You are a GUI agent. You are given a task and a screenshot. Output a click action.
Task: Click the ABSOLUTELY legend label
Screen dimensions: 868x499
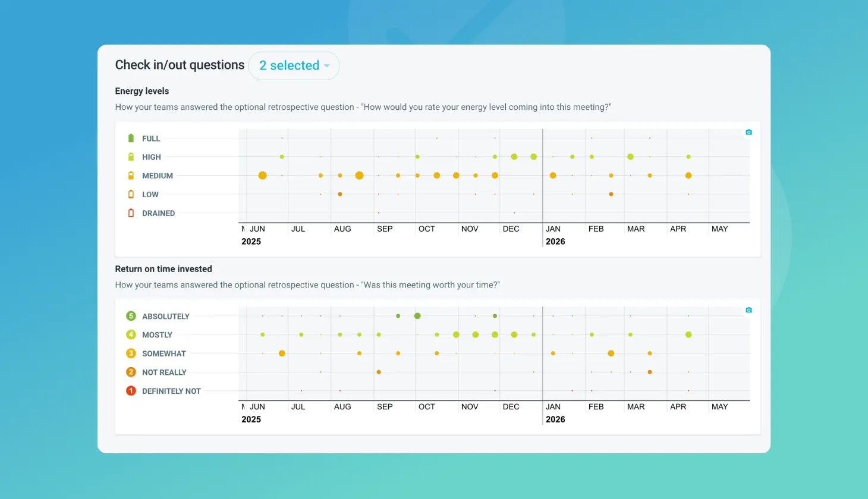click(166, 317)
